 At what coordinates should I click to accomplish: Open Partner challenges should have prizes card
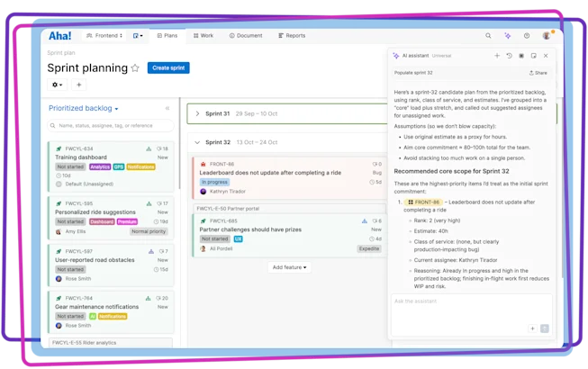pos(250,229)
